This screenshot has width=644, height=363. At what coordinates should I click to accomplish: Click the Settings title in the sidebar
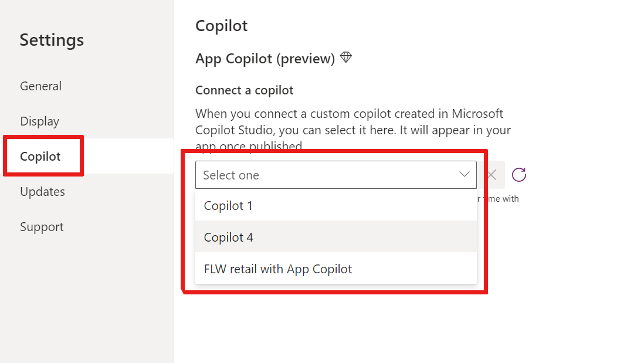tap(52, 40)
